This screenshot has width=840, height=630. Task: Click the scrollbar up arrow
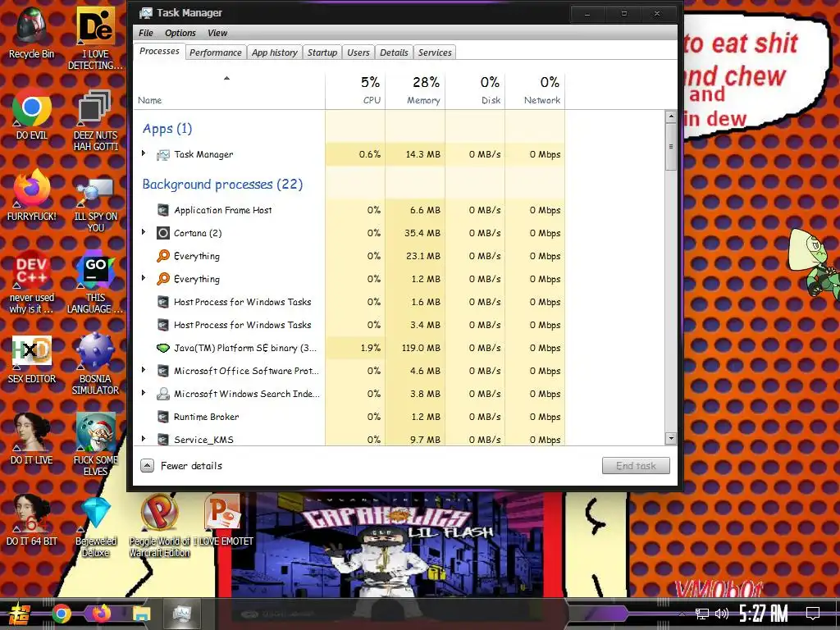[671, 116]
